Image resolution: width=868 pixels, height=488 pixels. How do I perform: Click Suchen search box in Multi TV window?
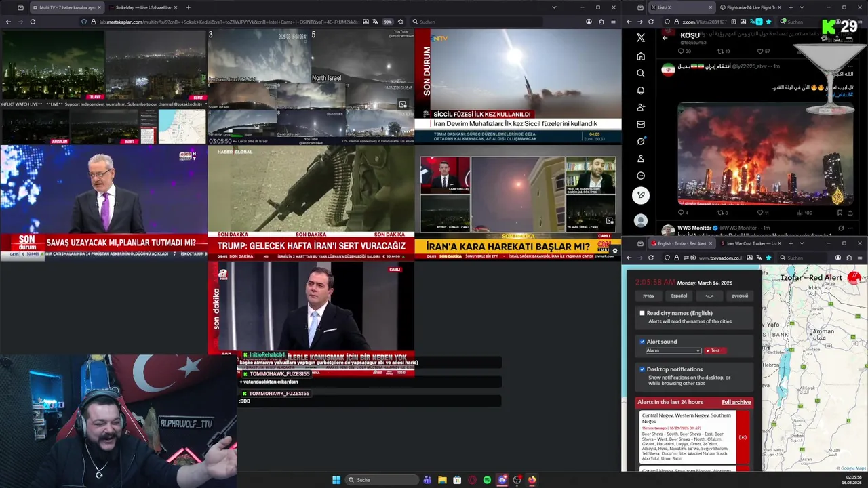click(x=476, y=22)
